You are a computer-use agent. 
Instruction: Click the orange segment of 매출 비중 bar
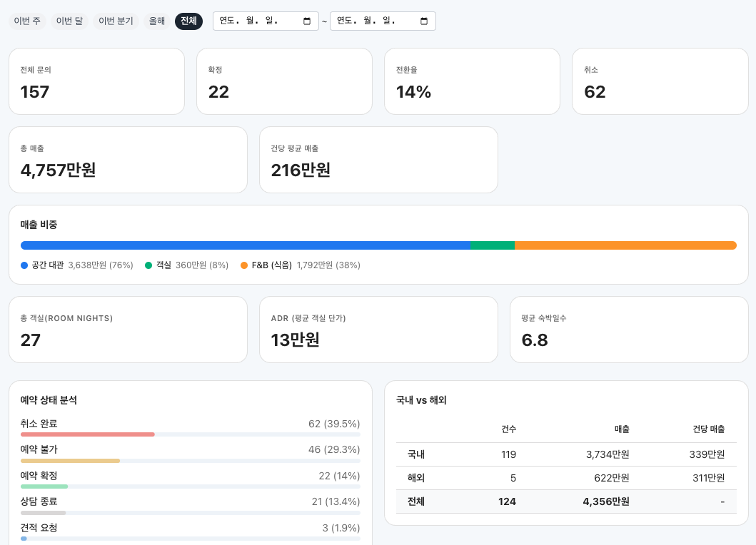625,245
